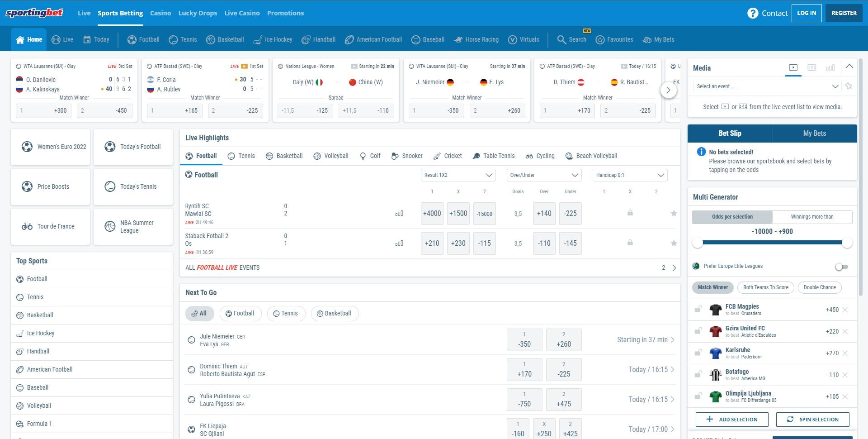Open My Bets in the sports navigation bar

click(x=658, y=39)
